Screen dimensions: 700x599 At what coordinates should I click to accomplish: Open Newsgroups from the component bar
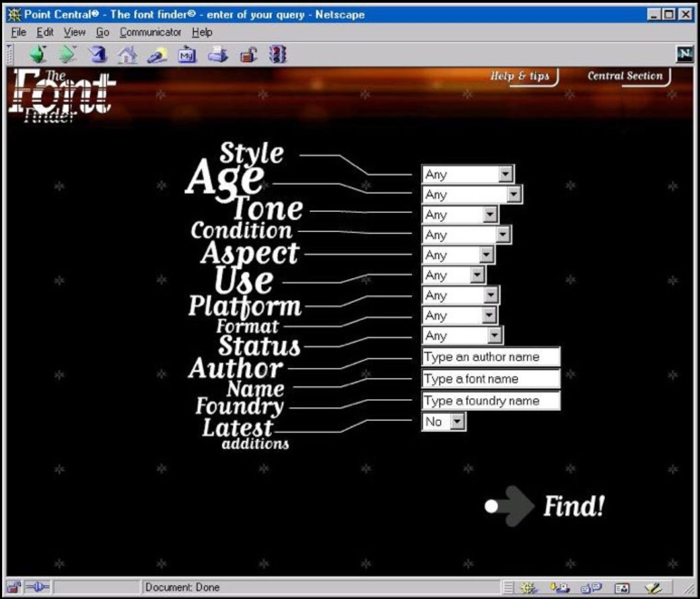click(591, 588)
